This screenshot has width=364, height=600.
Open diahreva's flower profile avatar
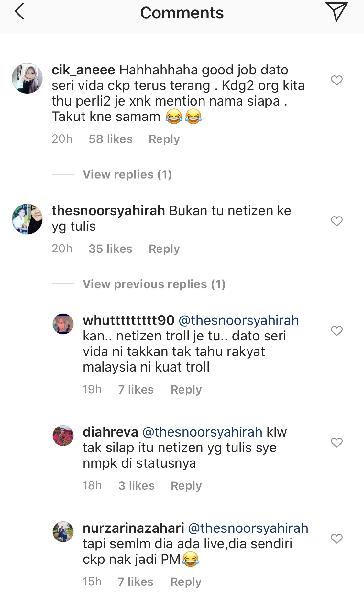[x=63, y=436]
